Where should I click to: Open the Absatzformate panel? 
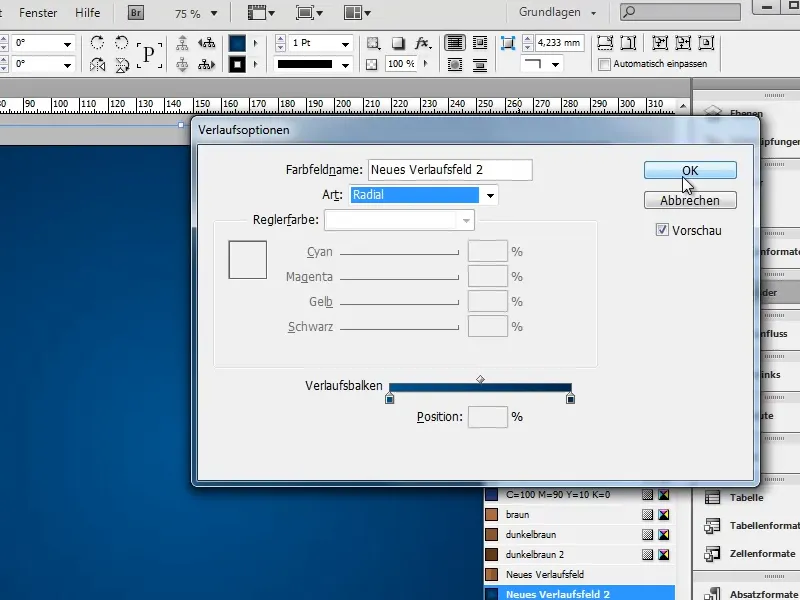pyautogui.click(x=752, y=593)
